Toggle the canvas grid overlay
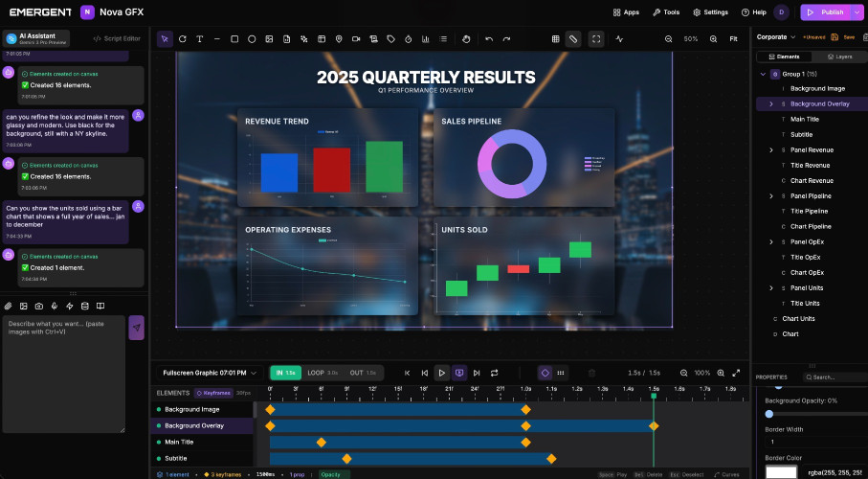 click(556, 39)
